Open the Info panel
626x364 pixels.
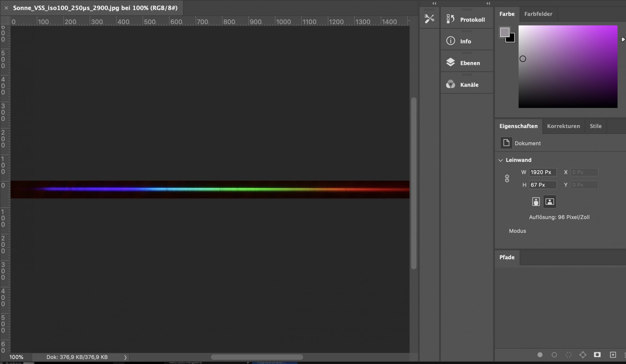467,41
